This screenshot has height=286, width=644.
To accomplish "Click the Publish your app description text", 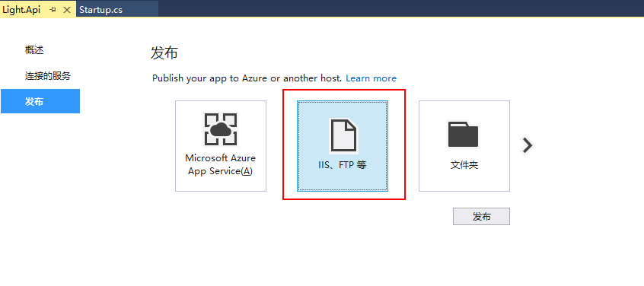I will tap(247, 78).
